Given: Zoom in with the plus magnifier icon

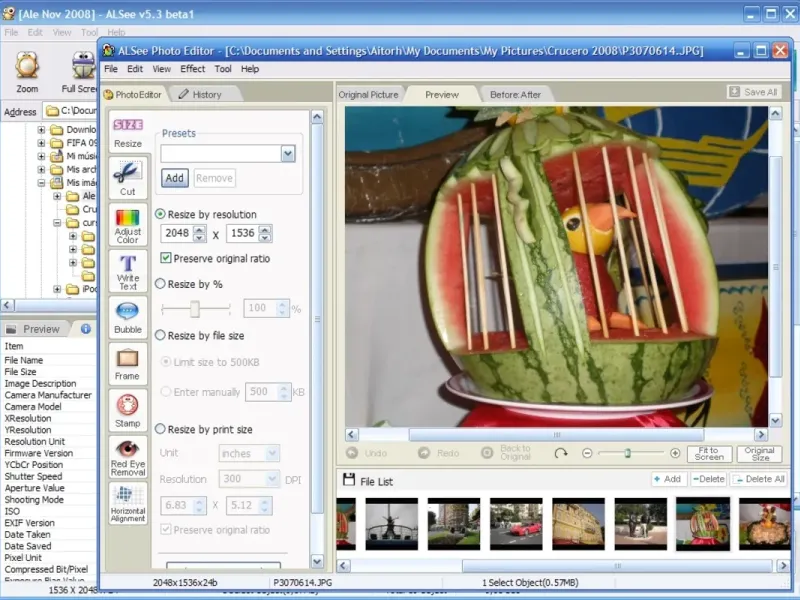Looking at the screenshot, I should click(675, 453).
